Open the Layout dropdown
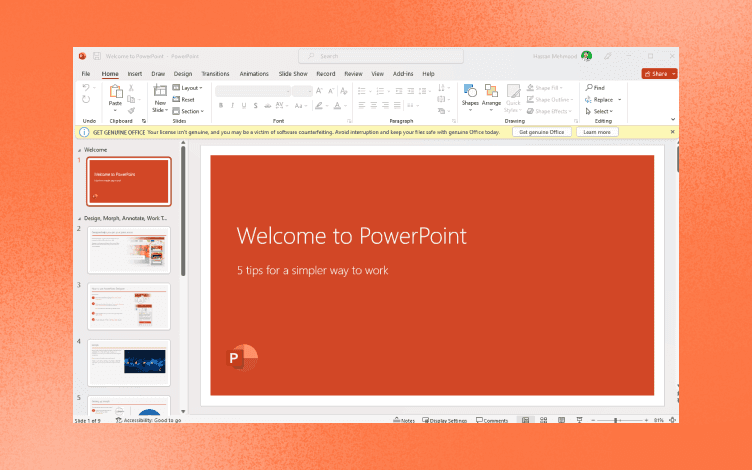 tap(188, 88)
